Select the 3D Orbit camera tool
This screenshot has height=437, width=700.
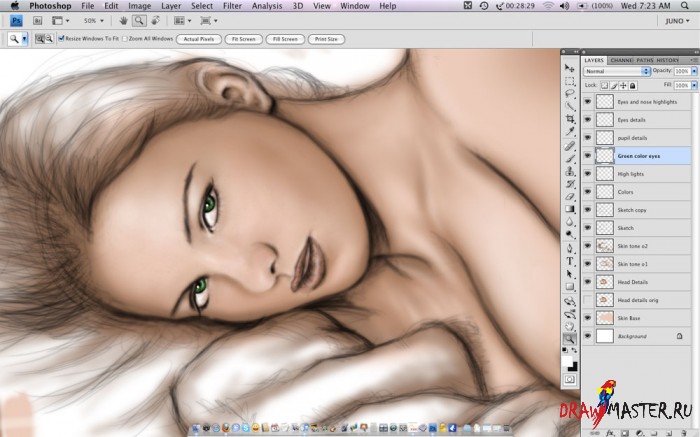(569, 314)
